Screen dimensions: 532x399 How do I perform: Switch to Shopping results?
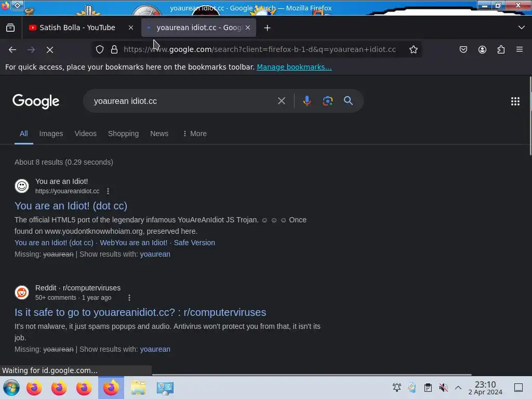click(x=124, y=134)
